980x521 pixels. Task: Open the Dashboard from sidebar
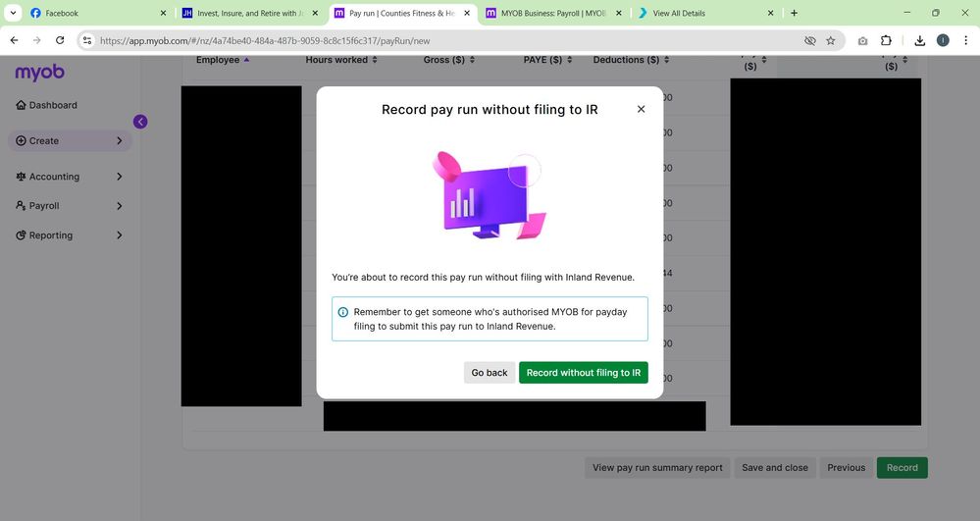tap(53, 105)
